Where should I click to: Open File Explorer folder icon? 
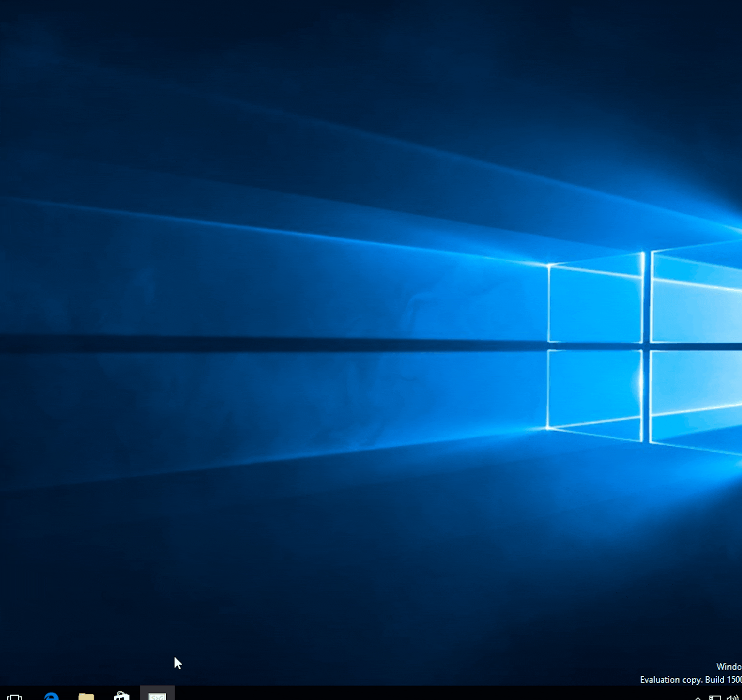(86, 696)
